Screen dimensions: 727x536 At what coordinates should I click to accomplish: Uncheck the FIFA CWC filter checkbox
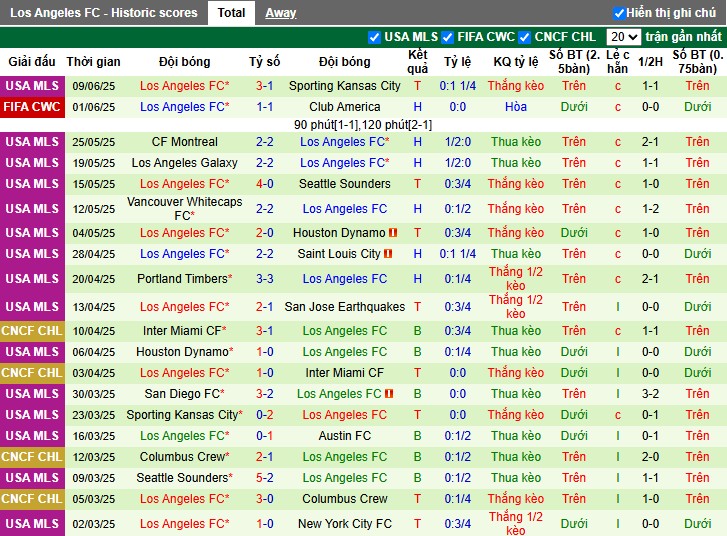447,37
